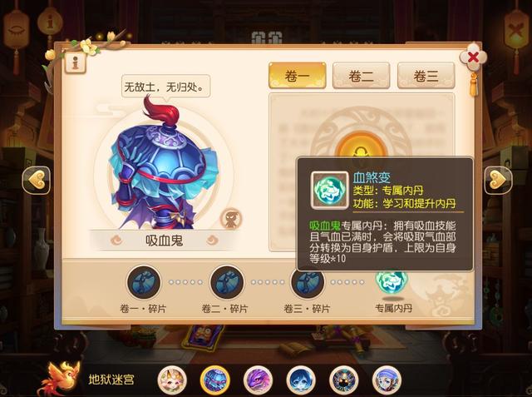Click the 专属内丹 green orb icon

(392, 280)
